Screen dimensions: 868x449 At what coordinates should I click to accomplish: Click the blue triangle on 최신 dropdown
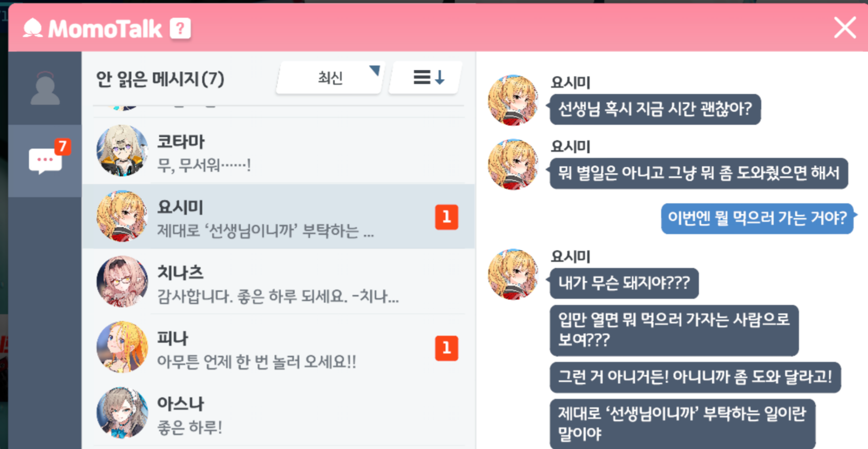pyautogui.click(x=375, y=70)
